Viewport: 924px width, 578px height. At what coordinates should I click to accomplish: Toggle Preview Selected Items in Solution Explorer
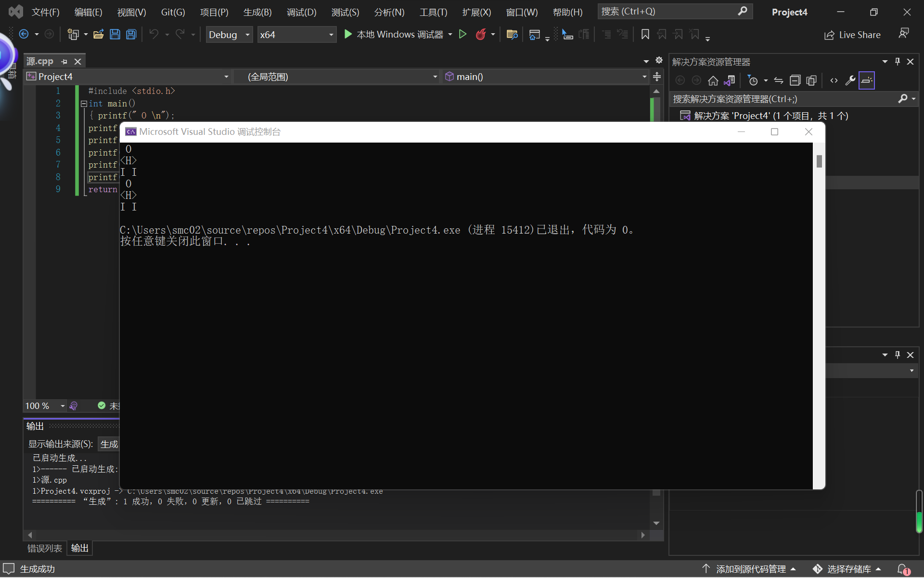pyautogui.click(x=866, y=80)
